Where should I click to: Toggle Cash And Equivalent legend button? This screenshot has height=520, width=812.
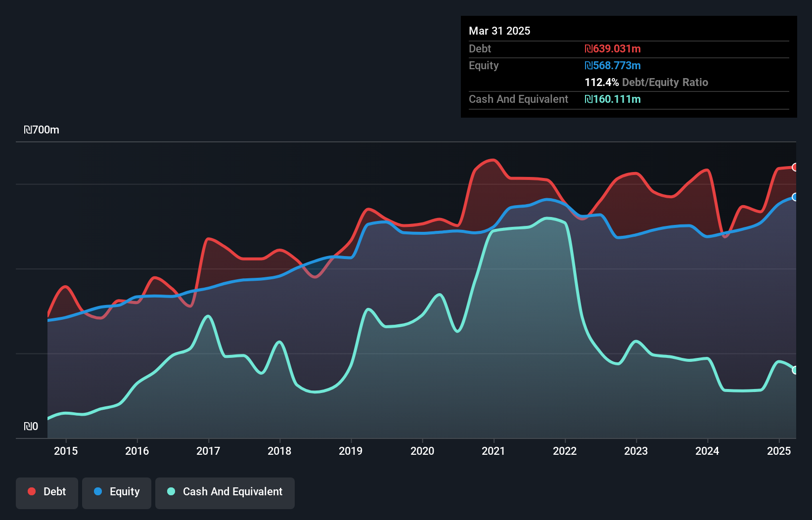(x=225, y=493)
